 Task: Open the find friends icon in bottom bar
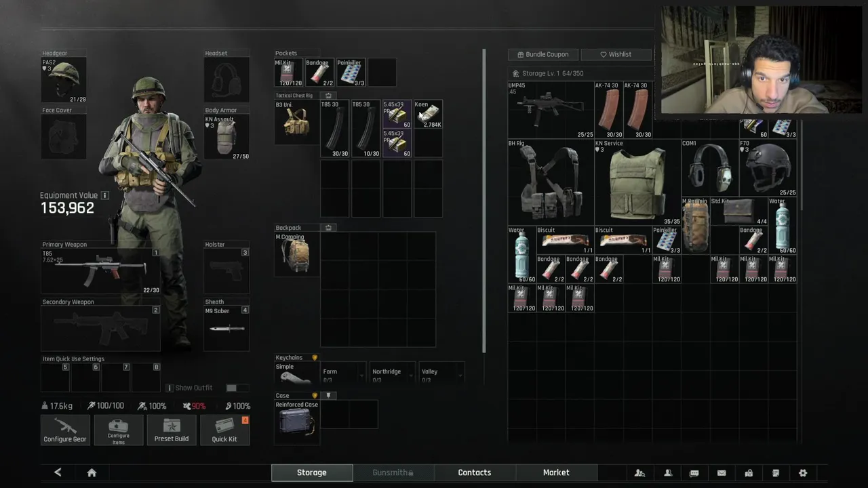[639, 473]
